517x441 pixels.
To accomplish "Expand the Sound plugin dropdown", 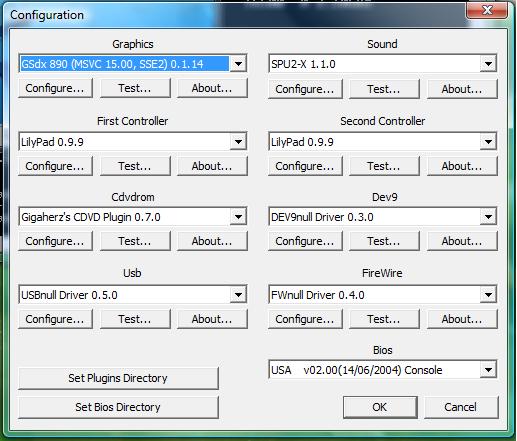I will [488, 63].
